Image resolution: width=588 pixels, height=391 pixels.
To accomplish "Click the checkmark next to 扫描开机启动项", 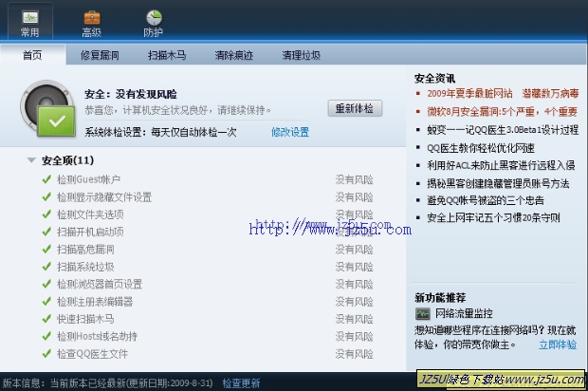I will pos(46,232).
